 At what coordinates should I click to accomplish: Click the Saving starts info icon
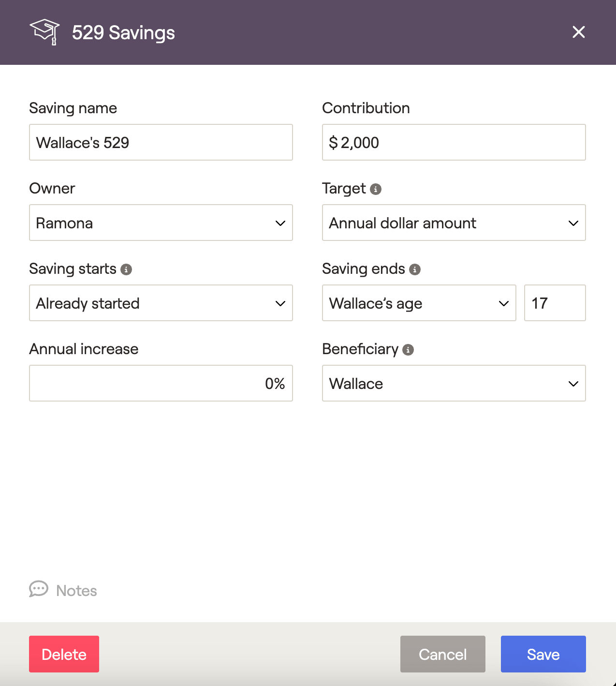tap(126, 269)
